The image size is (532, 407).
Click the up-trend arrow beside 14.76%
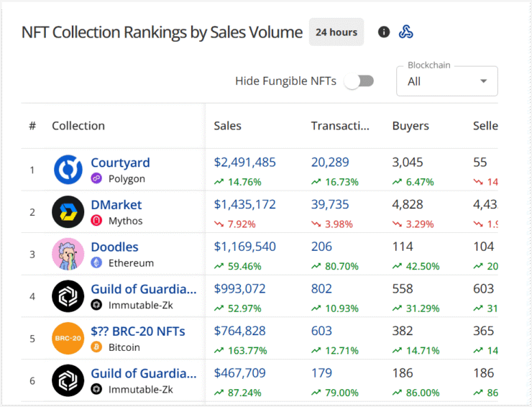[219, 182]
